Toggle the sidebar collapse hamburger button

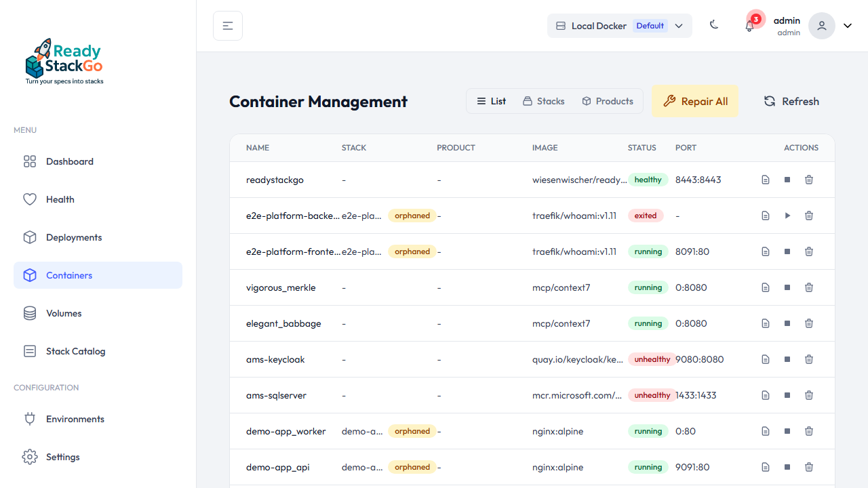point(227,25)
